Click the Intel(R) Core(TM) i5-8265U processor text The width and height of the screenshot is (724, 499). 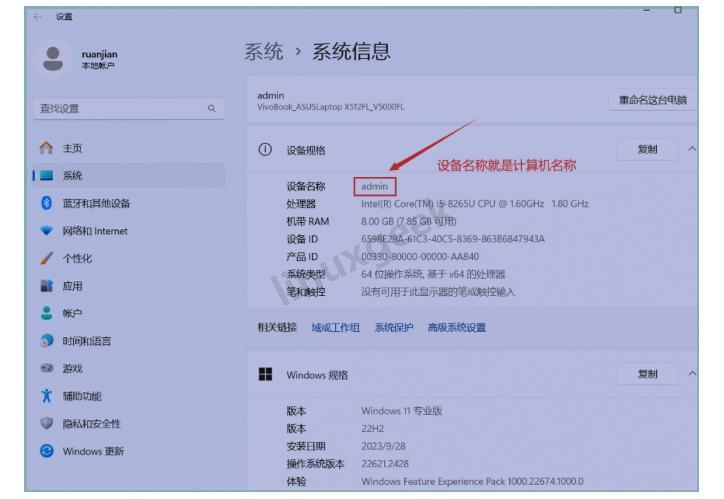[x=475, y=204]
